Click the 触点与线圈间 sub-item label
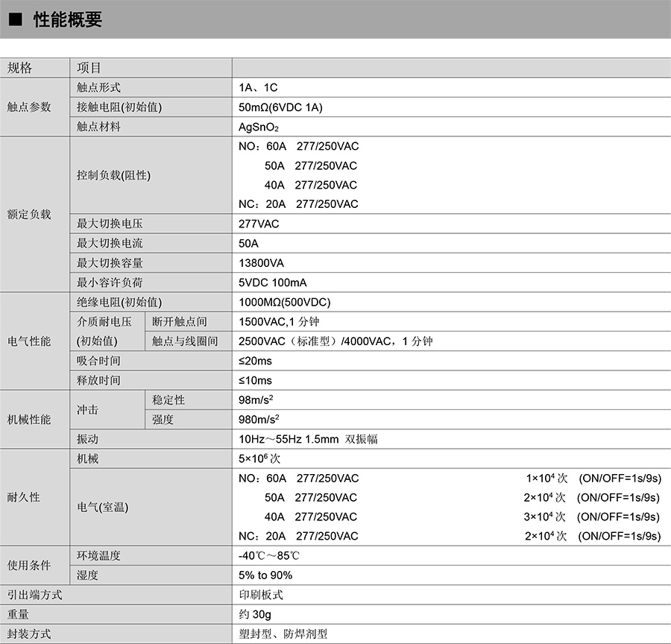The height and width of the screenshot is (644, 671). [185, 341]
